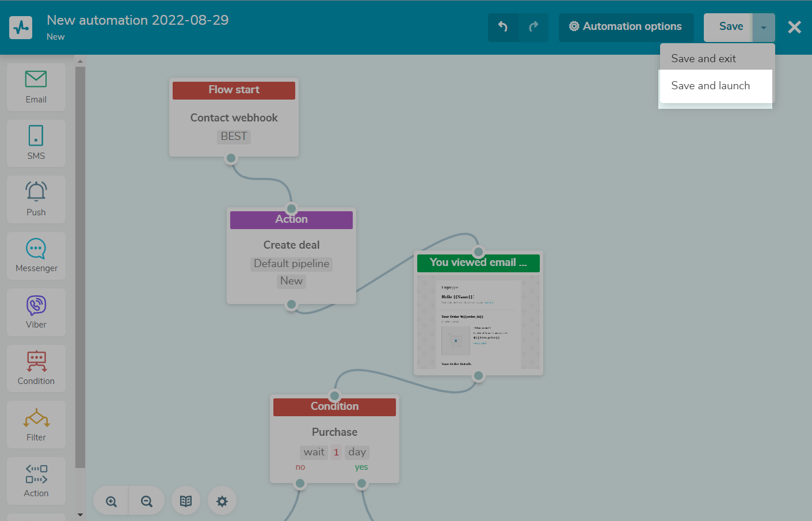Image resolution: width=812 pixels, height=521 pixels.
Task: Add a Push notification block
Action: (x=36, y=199)
